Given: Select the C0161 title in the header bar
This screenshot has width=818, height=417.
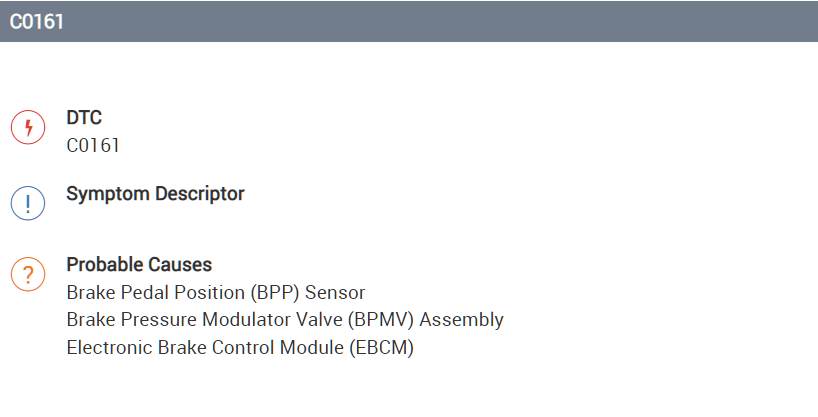Looking at the screenshot, I should [x=37, y=21].
